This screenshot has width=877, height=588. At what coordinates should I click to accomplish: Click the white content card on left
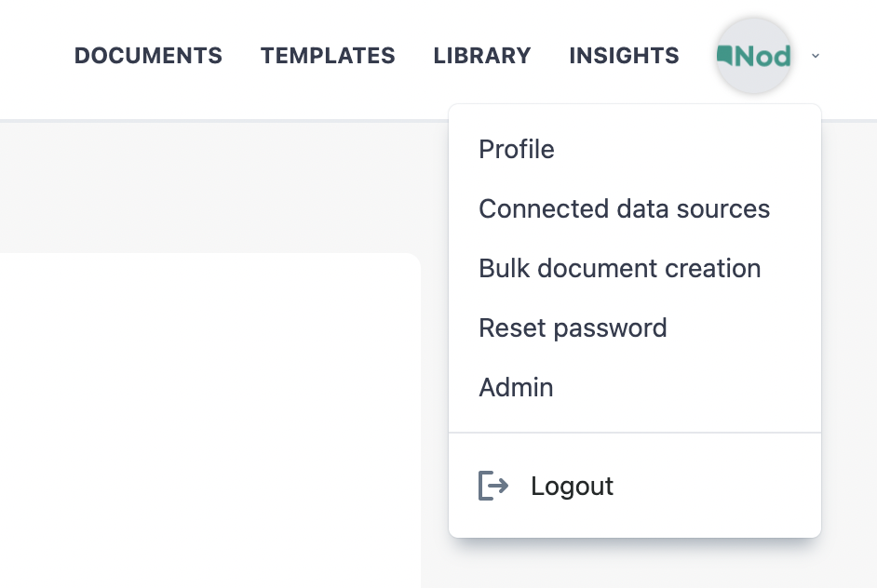(209, 421)
